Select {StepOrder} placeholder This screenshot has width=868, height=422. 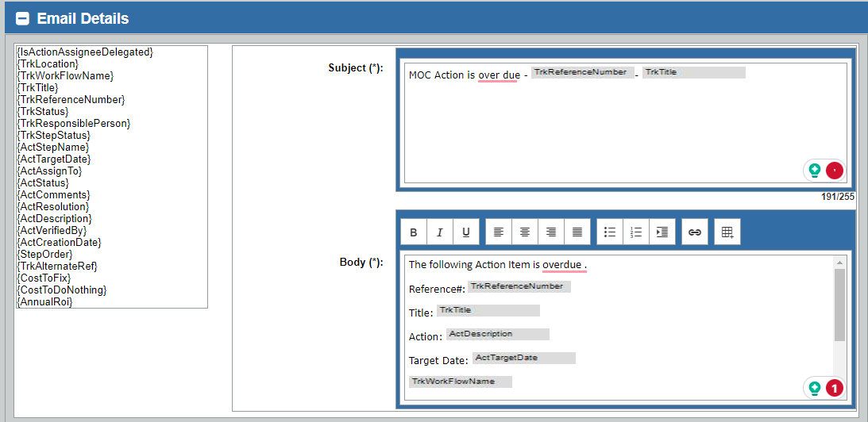(44, 254)
